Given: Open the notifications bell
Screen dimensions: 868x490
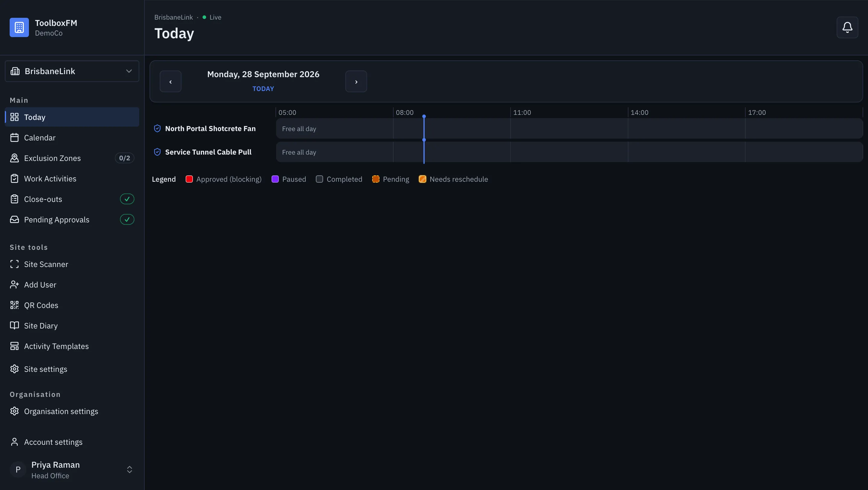Looking at the screenshot, I should [x=847, y=27].
